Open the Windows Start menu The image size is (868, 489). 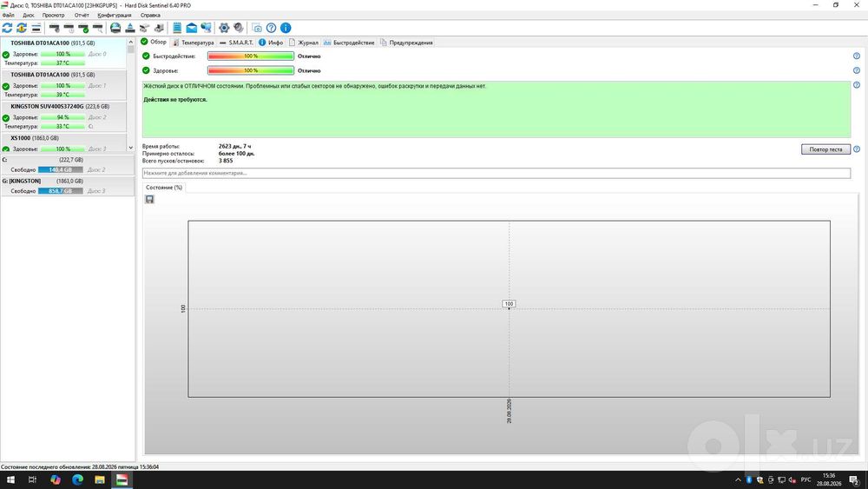[10, 479]
